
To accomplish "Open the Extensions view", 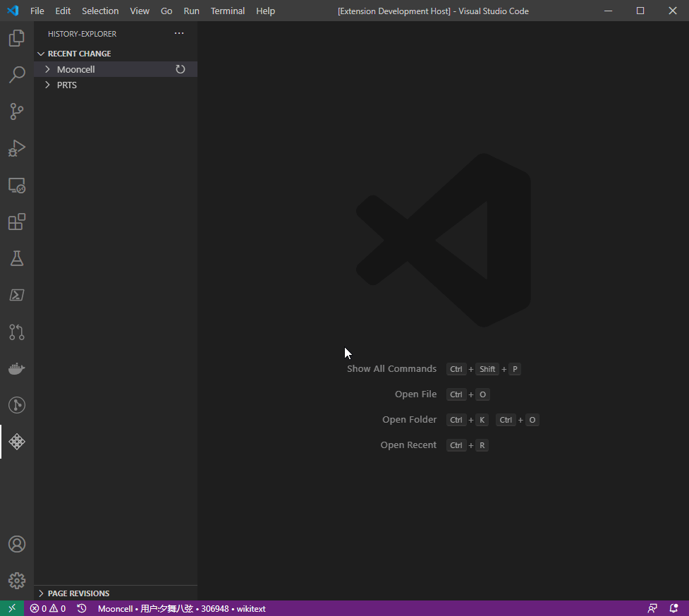I will pos(17,222).
